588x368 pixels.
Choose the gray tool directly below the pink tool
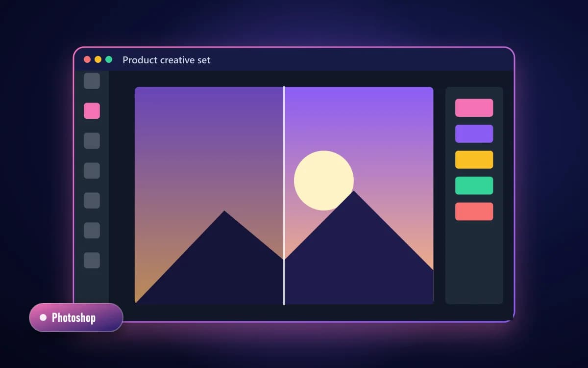[x=92, y=141]
